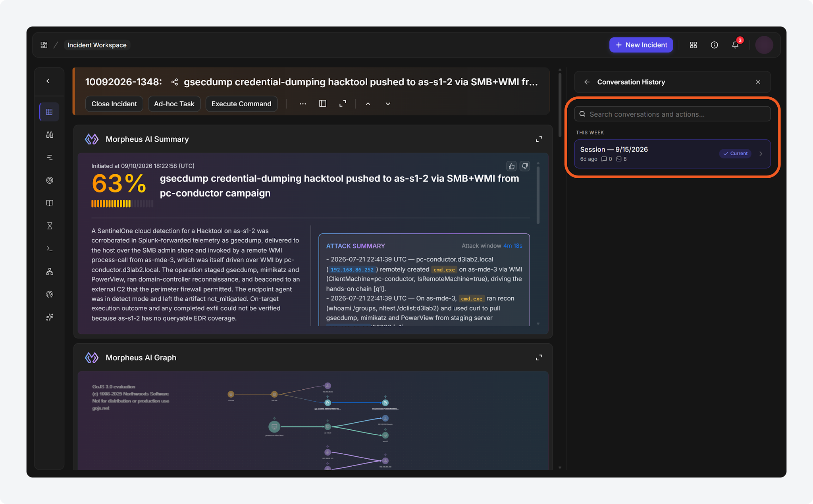This screenshot has height=504, width=813.
Task: Open the more options ellipsis menu
Action: (303, 104)
